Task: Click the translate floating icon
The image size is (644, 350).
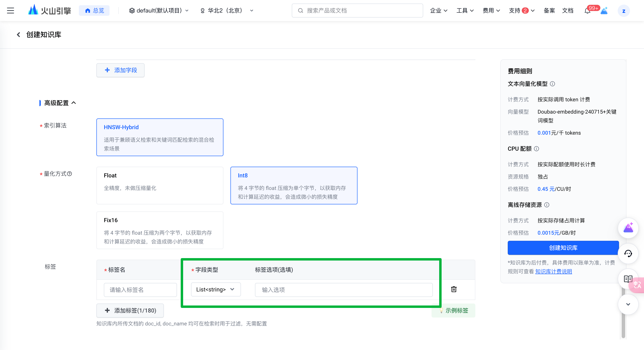Action: click(637, 285)
